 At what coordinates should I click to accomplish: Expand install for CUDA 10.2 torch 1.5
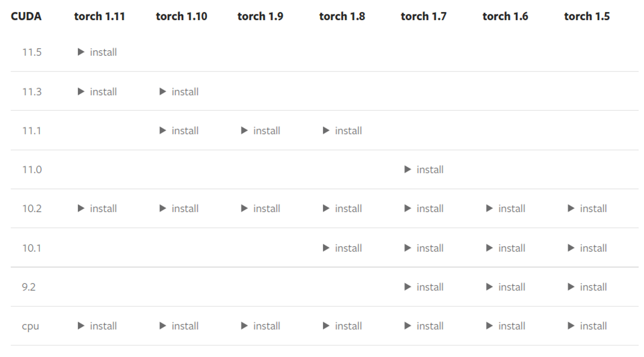587,209
